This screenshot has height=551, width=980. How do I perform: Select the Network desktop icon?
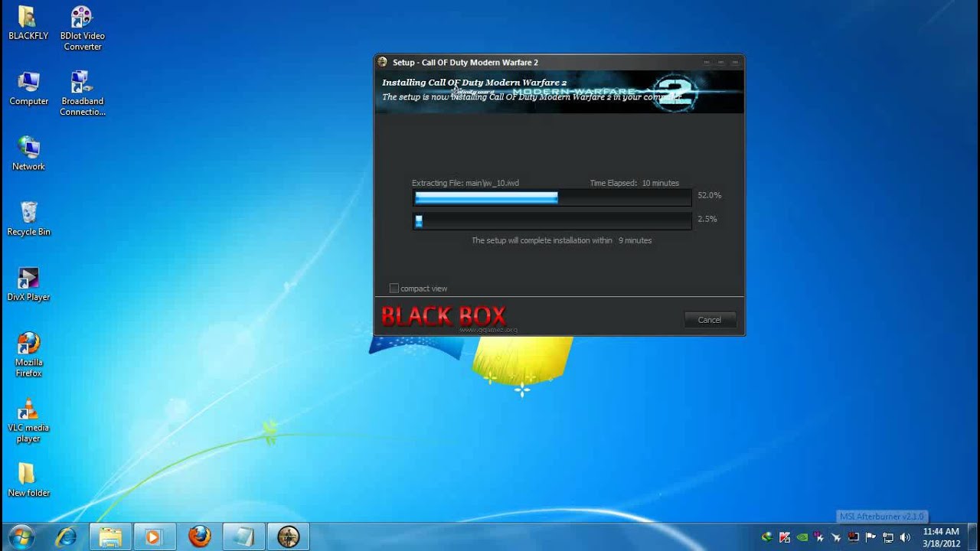[x=28, y=153]
